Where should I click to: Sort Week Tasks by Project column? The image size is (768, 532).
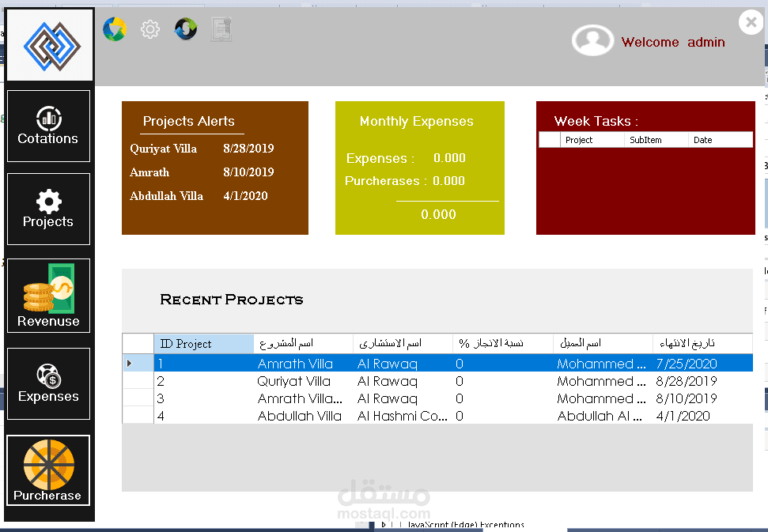pyautogui.click(x=592, y=140)
